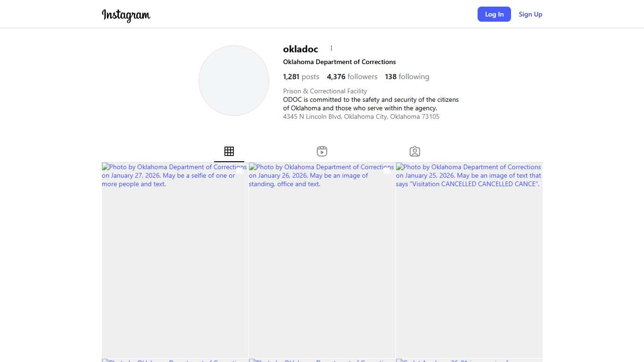Open the three-dot options menu beside okladoc
Viewport: 644px width, 362px height.
click(x=331, y=48)
